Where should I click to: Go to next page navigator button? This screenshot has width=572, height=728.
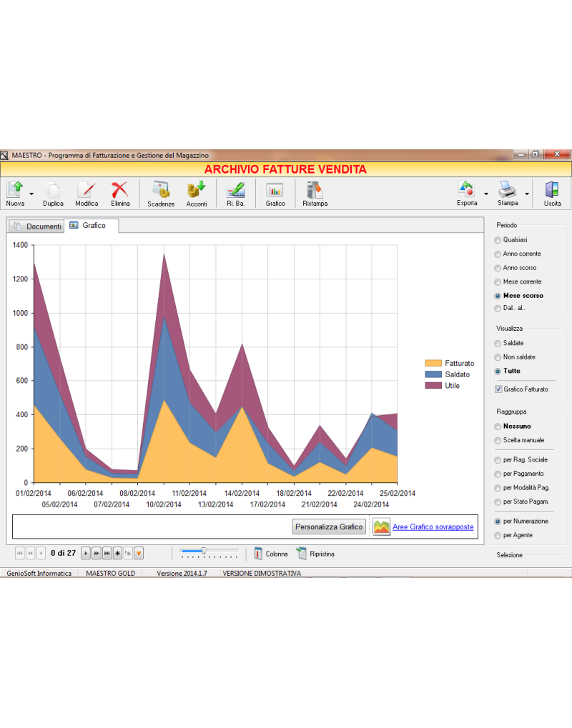click(x=97, y=553)
